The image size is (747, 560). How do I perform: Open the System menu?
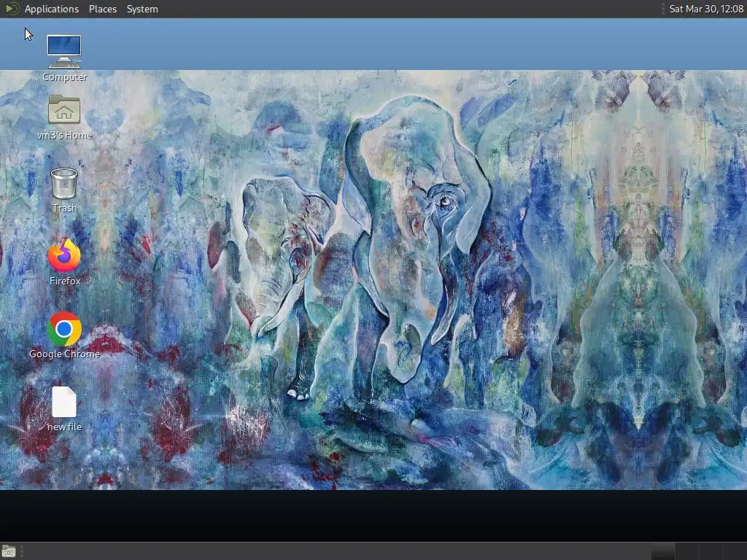point(142,9)
